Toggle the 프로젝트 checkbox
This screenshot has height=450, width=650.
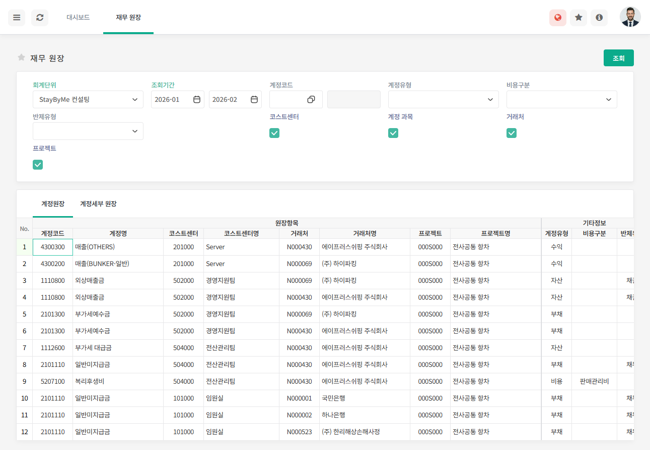pyautogui.click(x=38, y=164)
